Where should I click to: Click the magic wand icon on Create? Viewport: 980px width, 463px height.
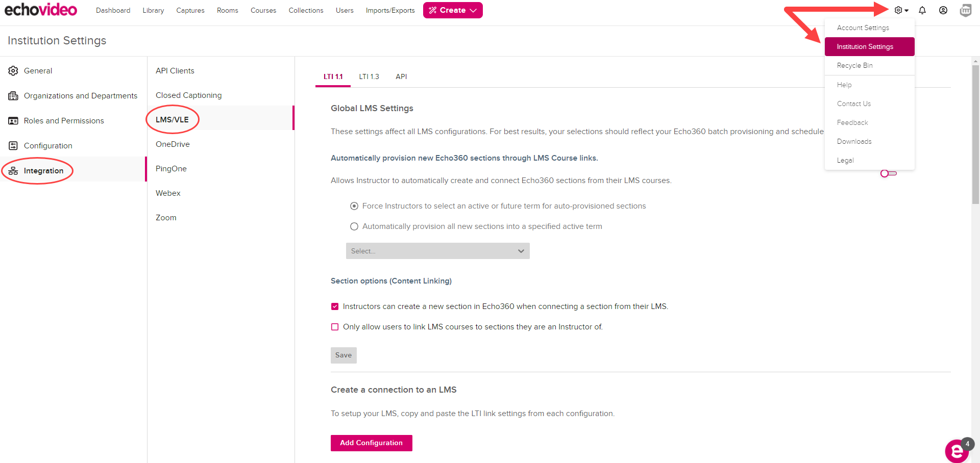click(x=433, y=10)
